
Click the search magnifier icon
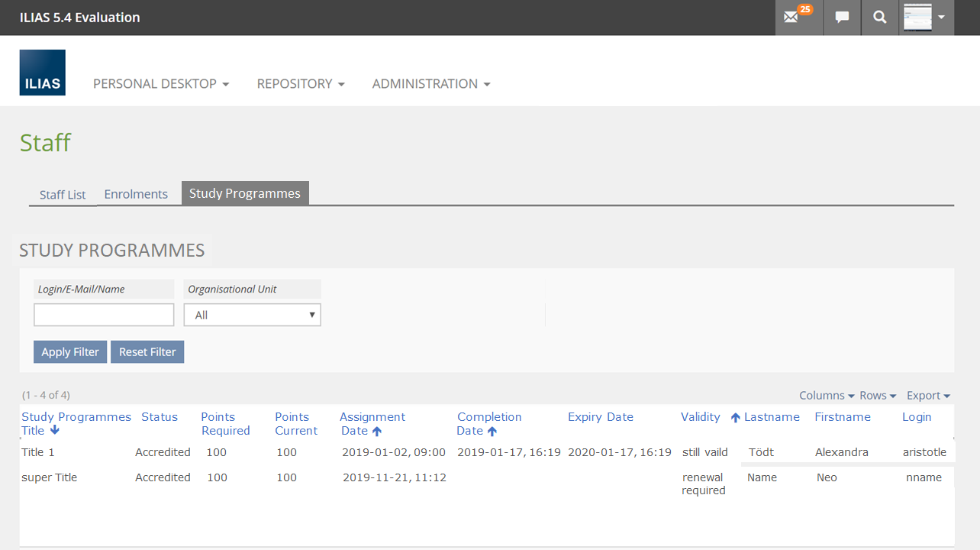(x=880, y=17)
